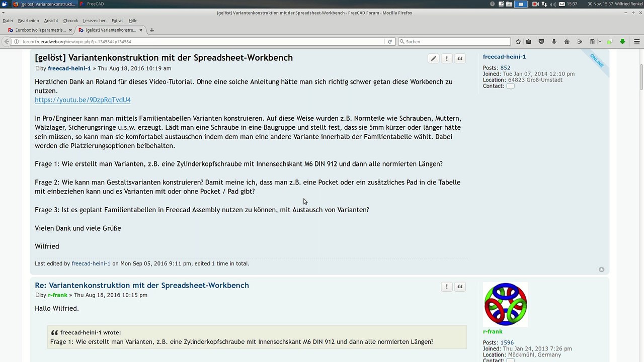This screenshot has width=644, height=362.
Task: Select the [gelöst] Variantenkonstru browser tab
Action: pos(111,30)
